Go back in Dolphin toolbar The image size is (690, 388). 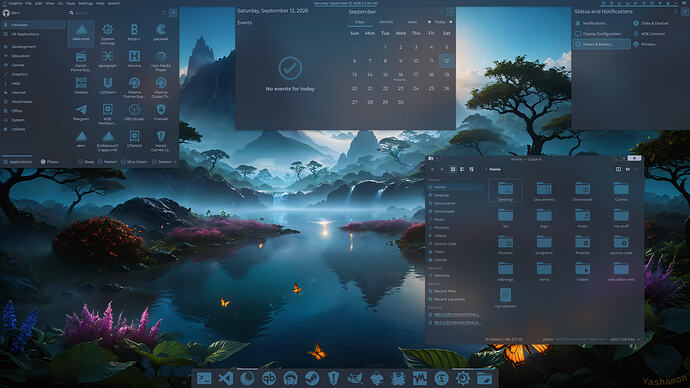(x=433, y=169)
